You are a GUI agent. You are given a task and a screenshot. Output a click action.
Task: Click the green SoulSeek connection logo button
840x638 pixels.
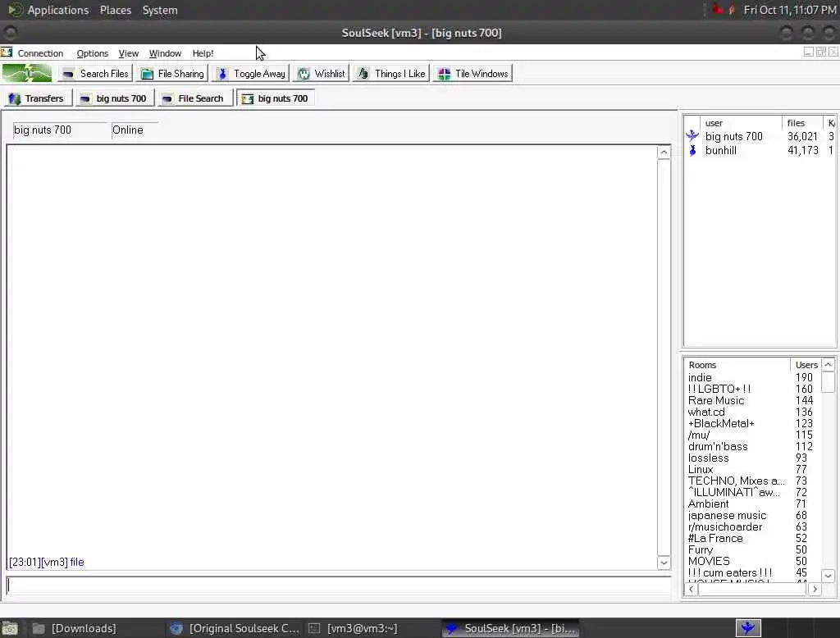tap(27, 73)
